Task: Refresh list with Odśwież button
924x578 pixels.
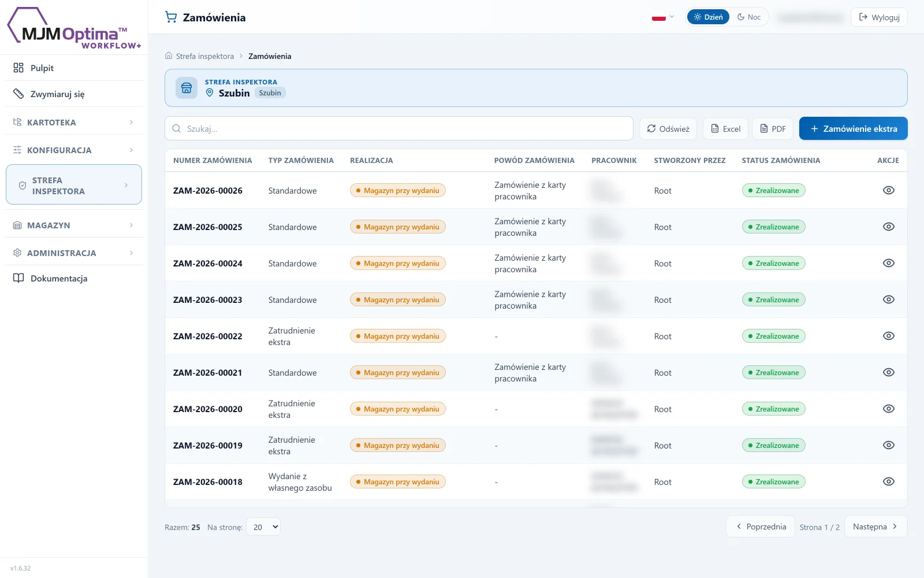Action: point(668,128)
